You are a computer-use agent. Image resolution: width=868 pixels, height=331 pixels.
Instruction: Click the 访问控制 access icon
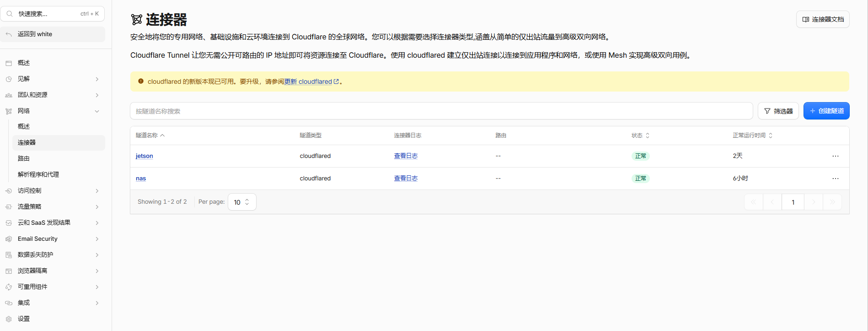click(x=9, y=191)
